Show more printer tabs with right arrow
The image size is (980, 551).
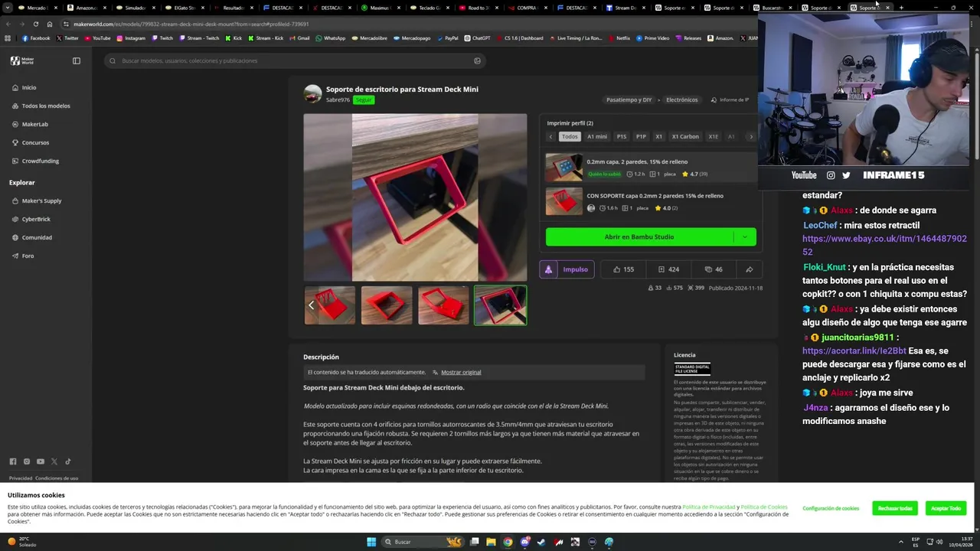pos(751,136)
